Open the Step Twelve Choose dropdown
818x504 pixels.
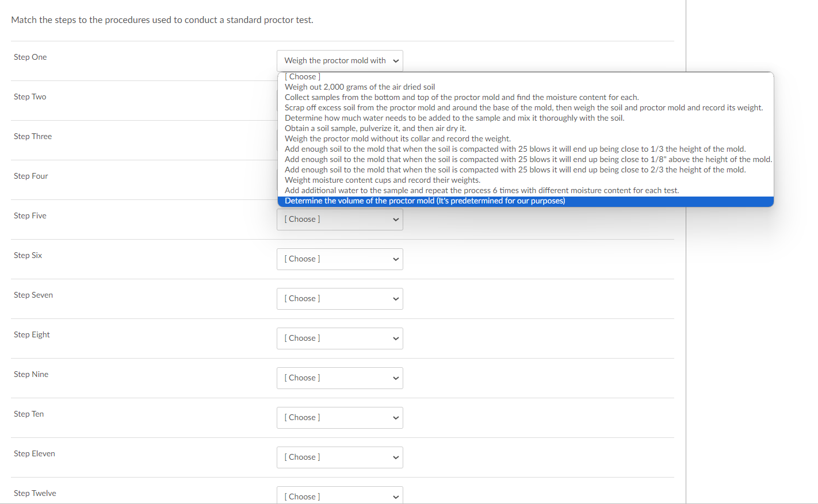(339, 495)
